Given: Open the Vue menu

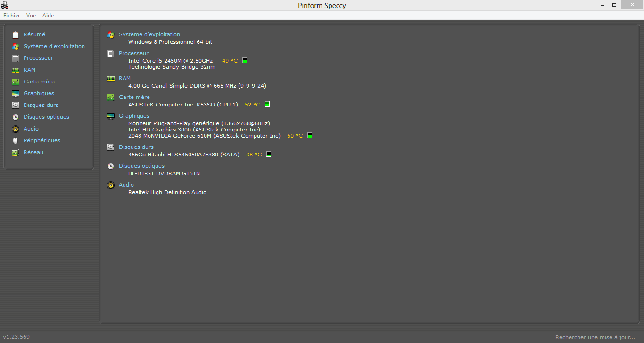Looking at the screenshot, I should pos(31,16).
